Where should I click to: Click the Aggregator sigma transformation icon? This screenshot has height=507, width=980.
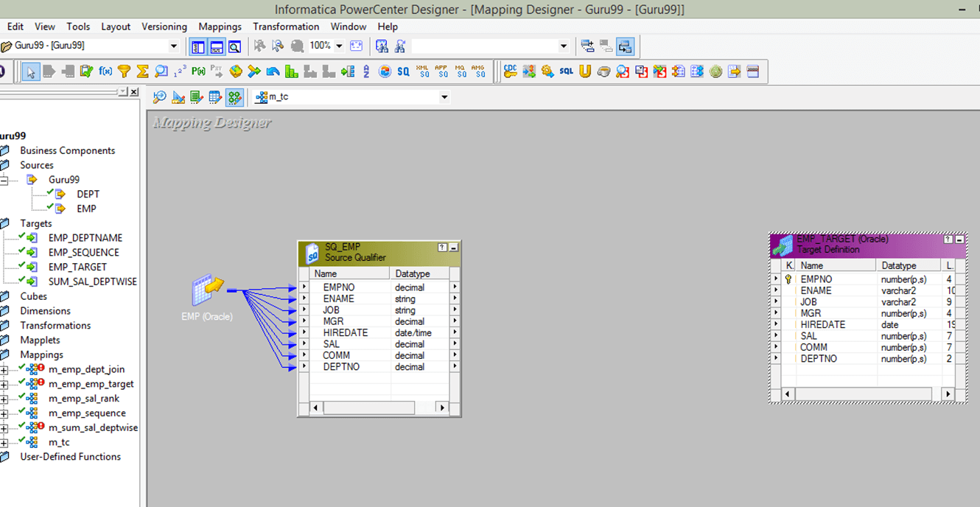(x=143, y=71)
